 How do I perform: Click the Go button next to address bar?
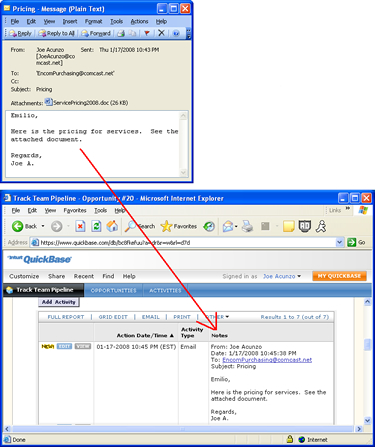356,242
